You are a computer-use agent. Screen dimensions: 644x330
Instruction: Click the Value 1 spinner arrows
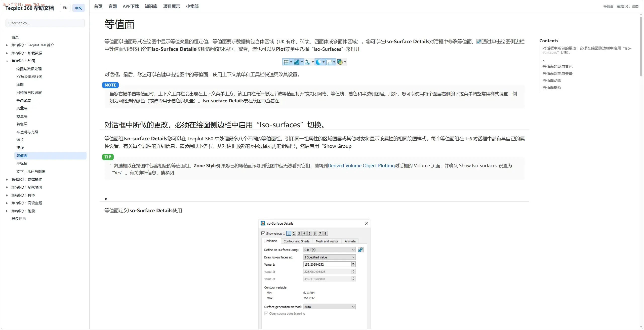pos(353,264)
